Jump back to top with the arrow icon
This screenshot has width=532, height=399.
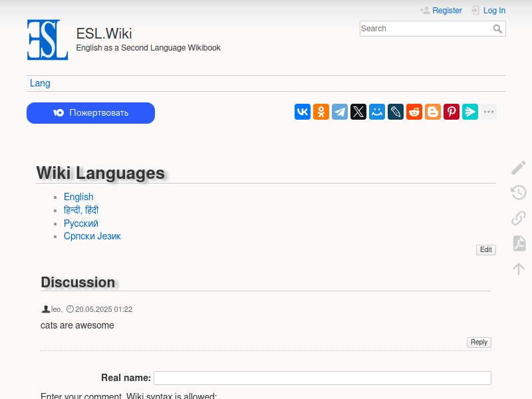[x=518, y=268]
